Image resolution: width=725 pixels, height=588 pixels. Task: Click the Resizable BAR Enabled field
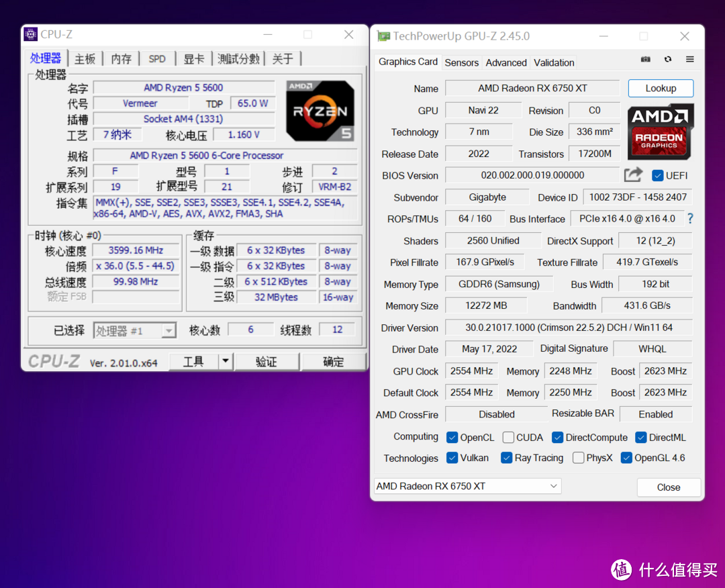656,414
